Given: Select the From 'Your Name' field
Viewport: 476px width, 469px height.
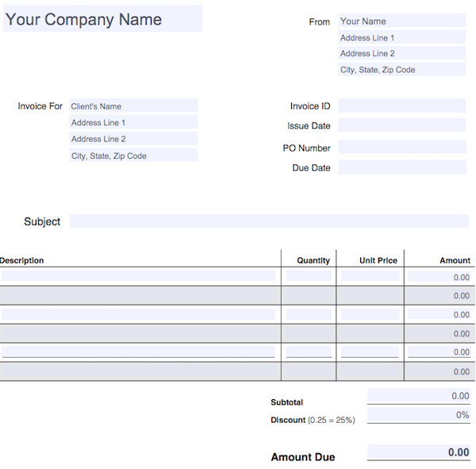Looking at the screenshot, I should pos(401,21).
